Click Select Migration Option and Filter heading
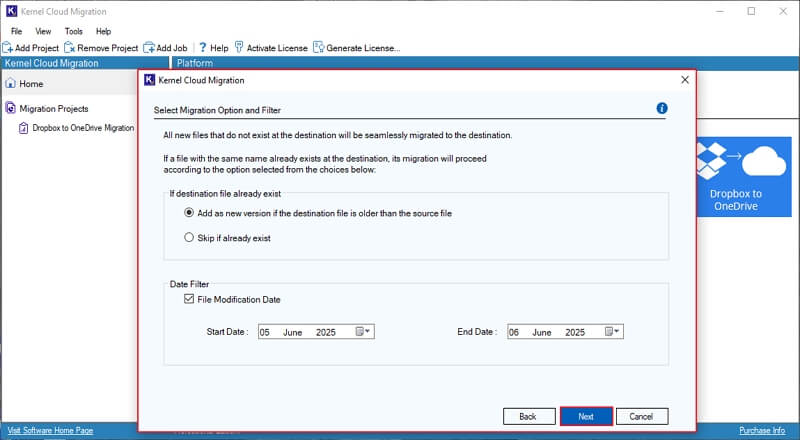This screenshot has width=800, height=440. (217, 110)
